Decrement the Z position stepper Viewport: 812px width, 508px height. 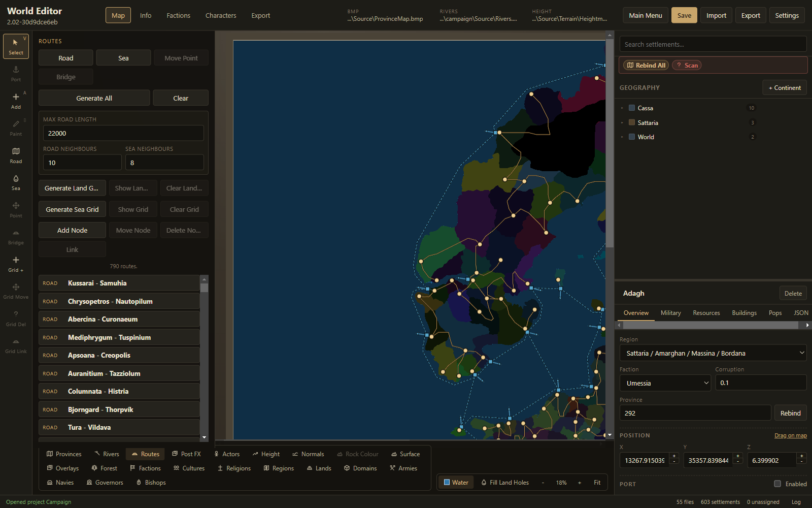pos(802,462)
